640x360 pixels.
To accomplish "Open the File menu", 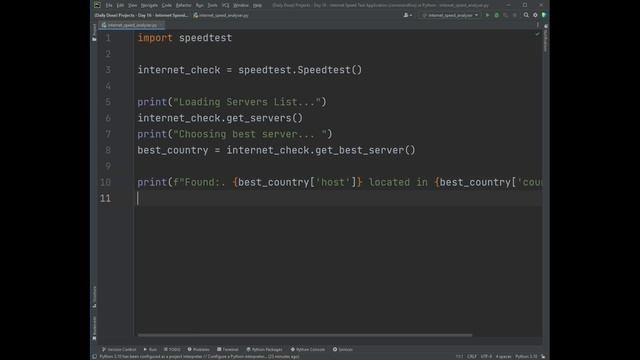I will pos(109,5).
